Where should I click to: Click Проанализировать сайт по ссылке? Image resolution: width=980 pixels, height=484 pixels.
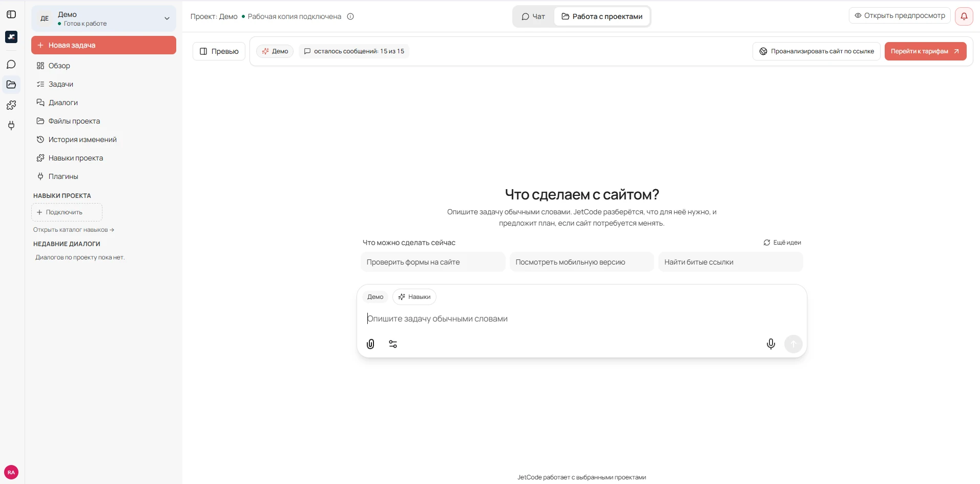click(817, 51)
